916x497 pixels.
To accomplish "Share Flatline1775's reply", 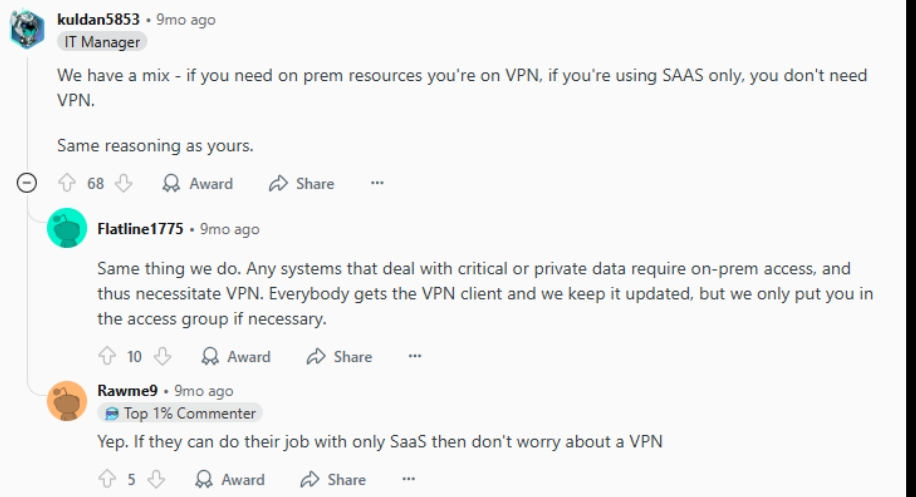I will [339, 356].
